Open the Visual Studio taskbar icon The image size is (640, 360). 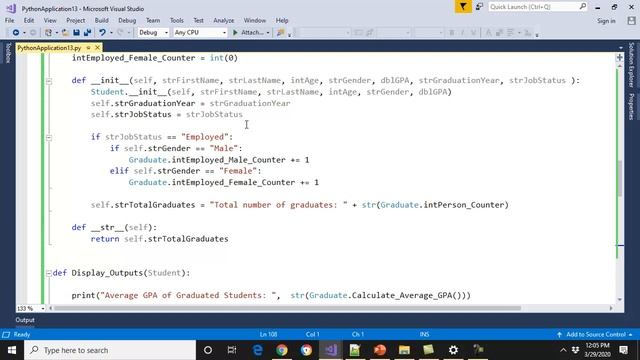coord(331,350)
